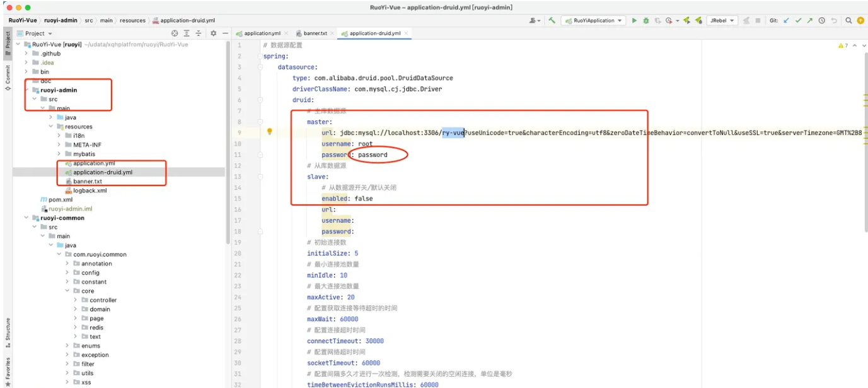Click 'root' username value in editor
The width and height of the screenshot is (868, 388).
tap(365, 144)
